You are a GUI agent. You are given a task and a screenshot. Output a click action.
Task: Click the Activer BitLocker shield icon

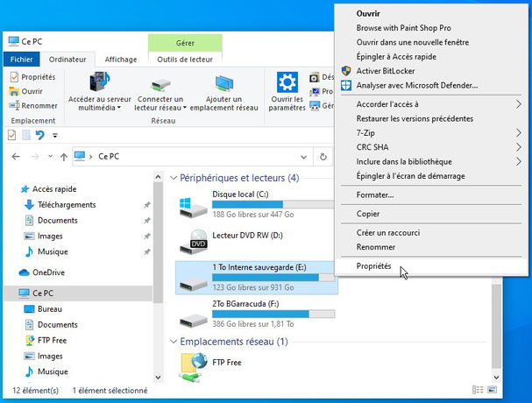click(346, 71)
